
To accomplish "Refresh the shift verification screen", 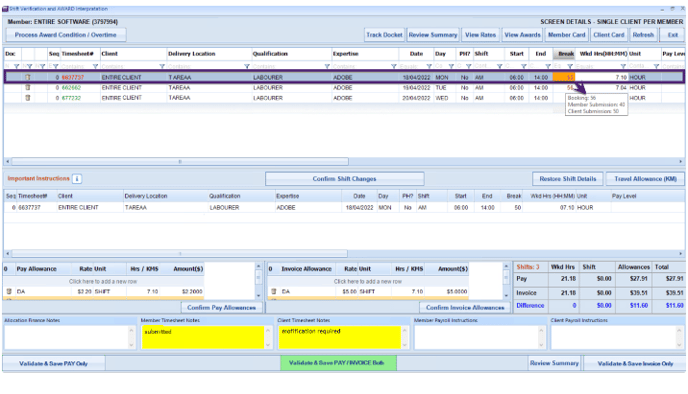I will coord(643,35).
